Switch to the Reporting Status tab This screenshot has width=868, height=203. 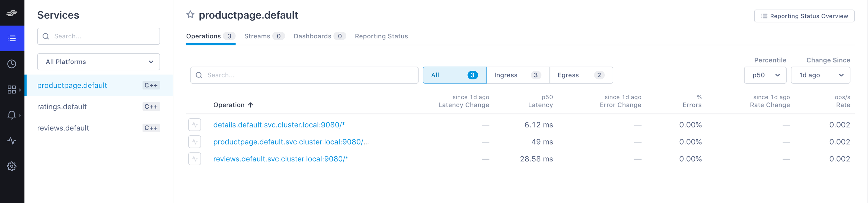(381, 36)
